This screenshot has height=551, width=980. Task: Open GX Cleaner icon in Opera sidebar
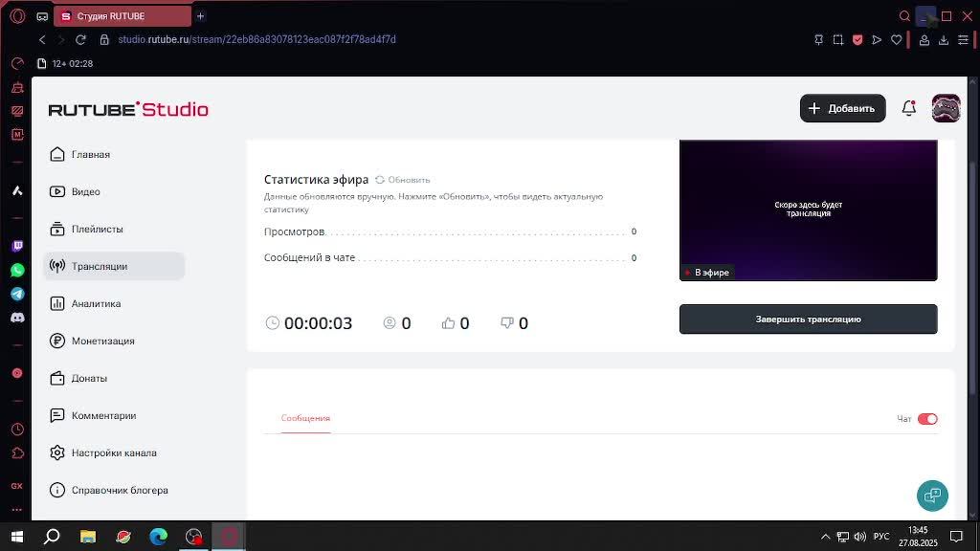(x=17, y=87)
